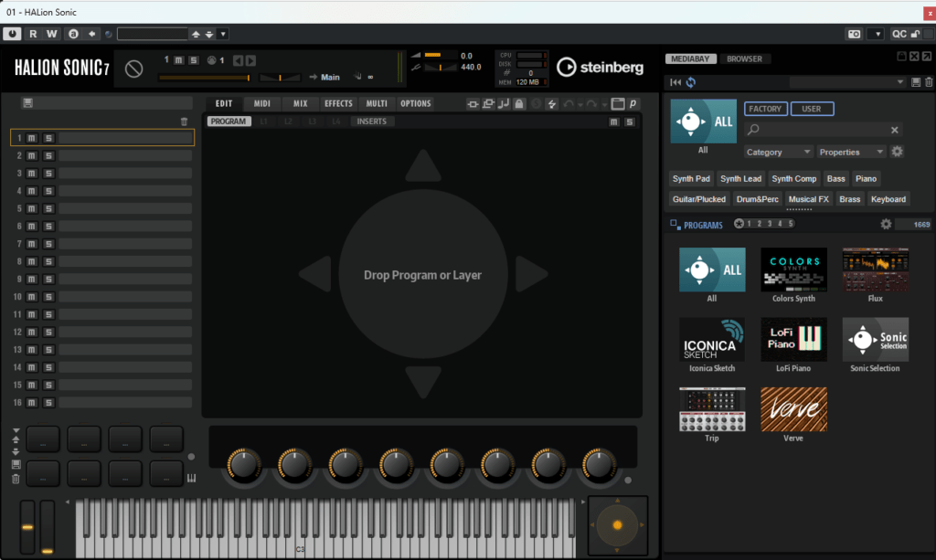Viewport: 936px width, 560px height.
Task: Open the MULTI tab
Action: [x=377, y=104]
